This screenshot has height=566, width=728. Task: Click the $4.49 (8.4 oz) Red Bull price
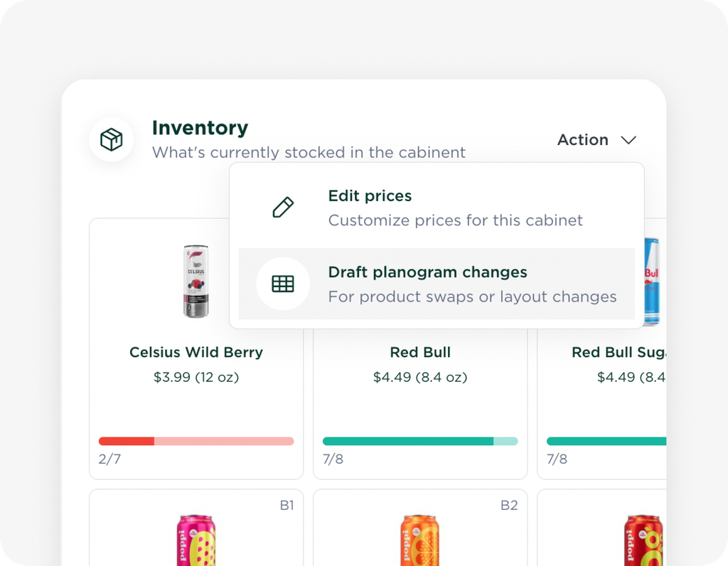420,377
